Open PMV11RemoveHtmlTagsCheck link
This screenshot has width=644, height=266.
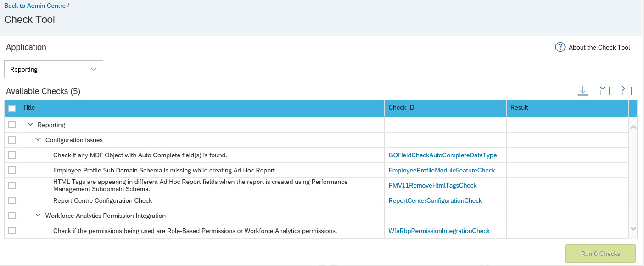[x=432, y=185]
